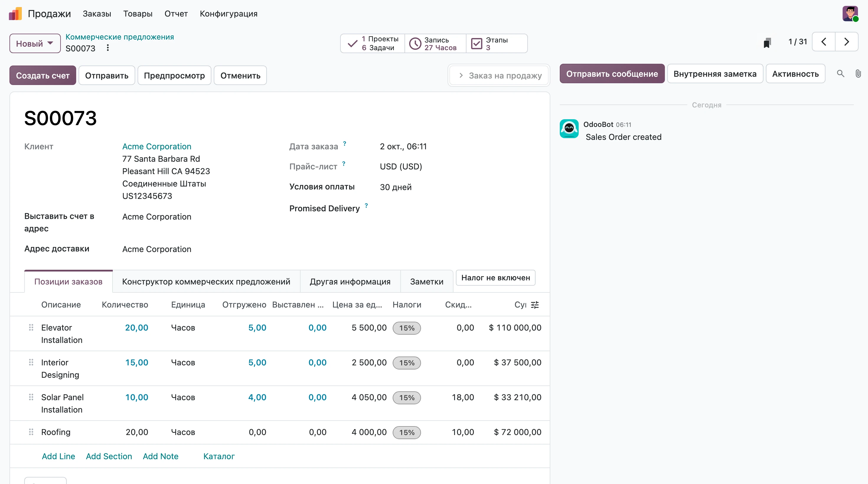Open the column settings adjust icon
868x484 pixels.
pos(535,305)
